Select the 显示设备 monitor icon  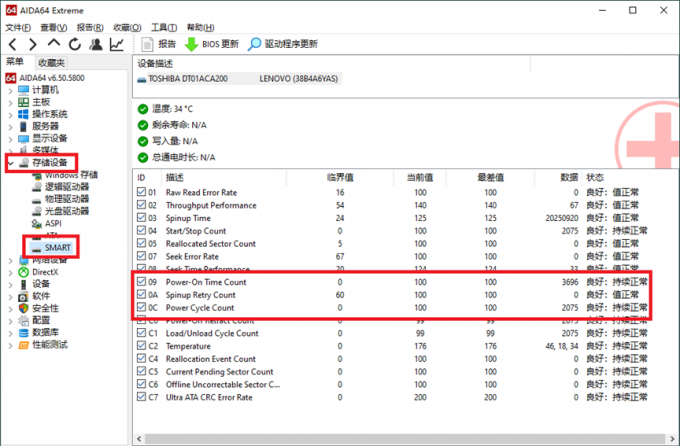tap(23, 138)
